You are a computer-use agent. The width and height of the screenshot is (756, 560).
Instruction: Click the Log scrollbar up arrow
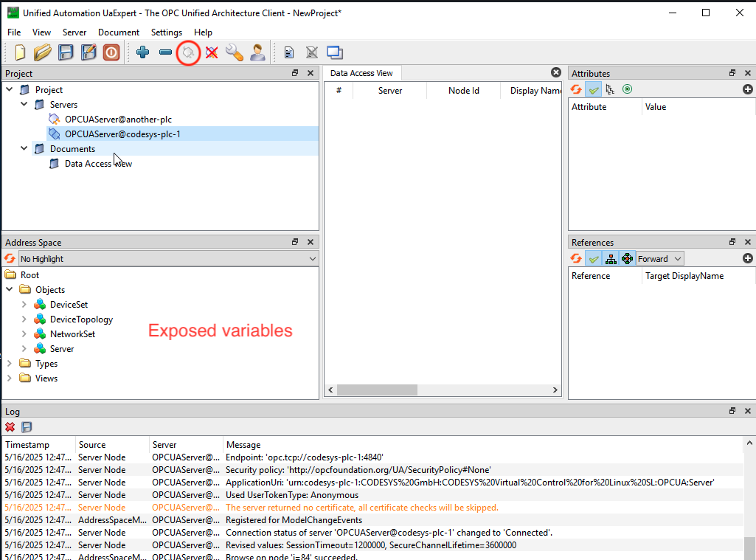pos(749,443)
